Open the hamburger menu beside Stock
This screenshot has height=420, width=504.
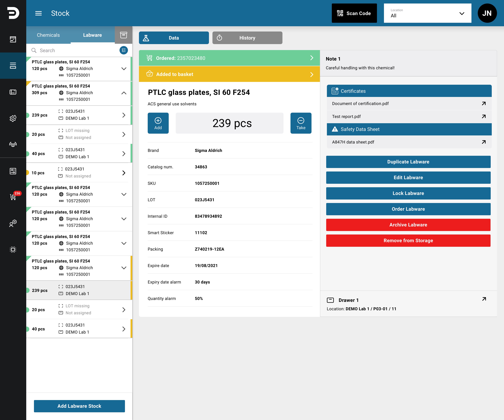[x=38, y=13]
